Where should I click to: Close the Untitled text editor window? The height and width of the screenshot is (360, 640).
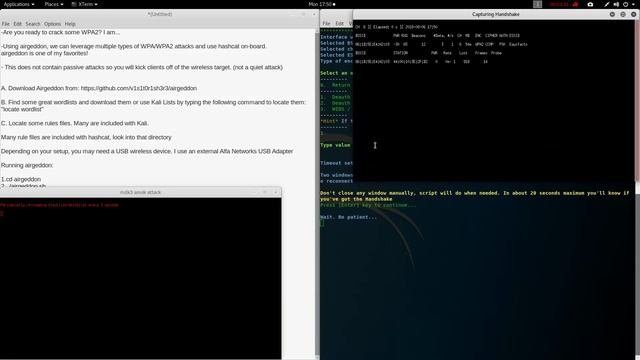click(x=314, y=14)
